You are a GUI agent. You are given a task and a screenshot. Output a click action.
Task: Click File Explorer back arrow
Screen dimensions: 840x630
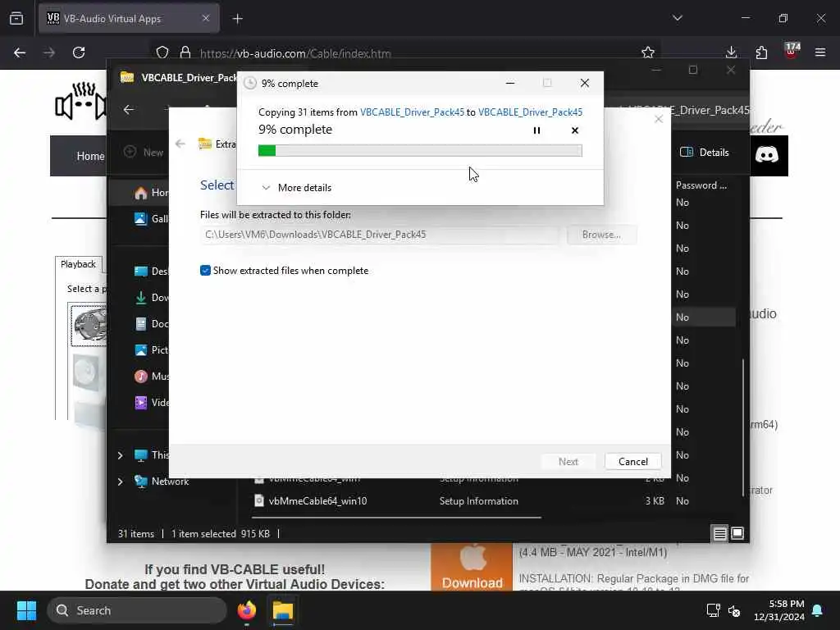coord(129,110)
